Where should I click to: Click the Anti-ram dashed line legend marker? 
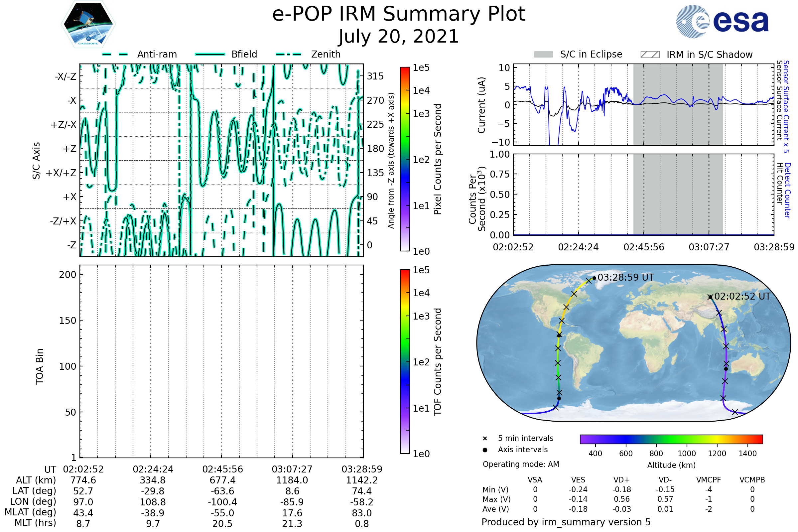[x=115, y=54]
